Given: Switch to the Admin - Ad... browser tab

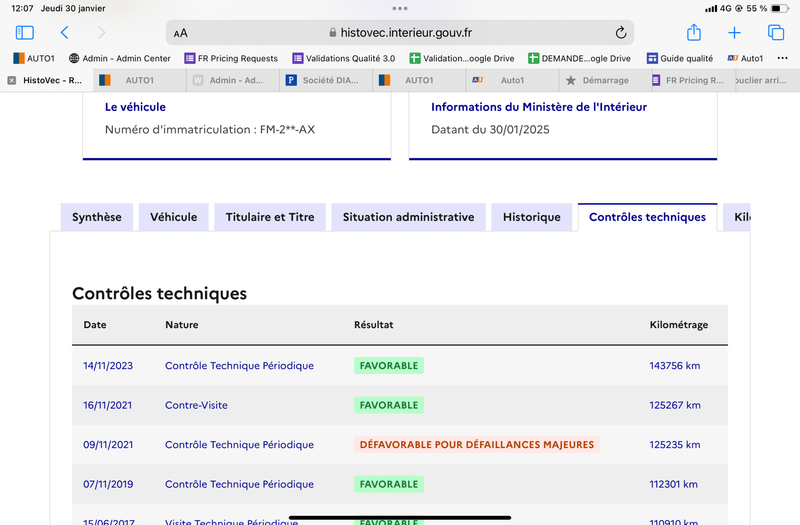Looking at the screenshot, I should pyautogui.click(x=233, y=80).
